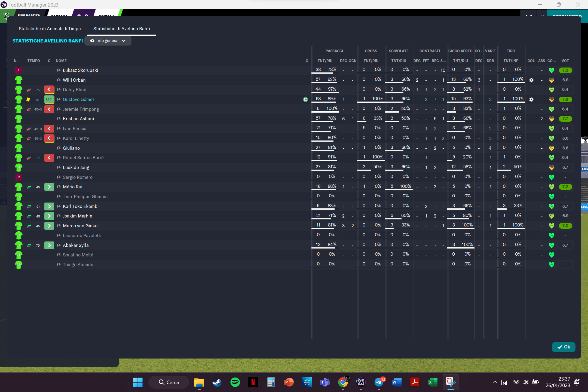Image resolution: width=588 pixels, height=392 pixels.
Task: Sort the table by the VOT rating column
Action: pyautogui.click(x=565, y=61)
